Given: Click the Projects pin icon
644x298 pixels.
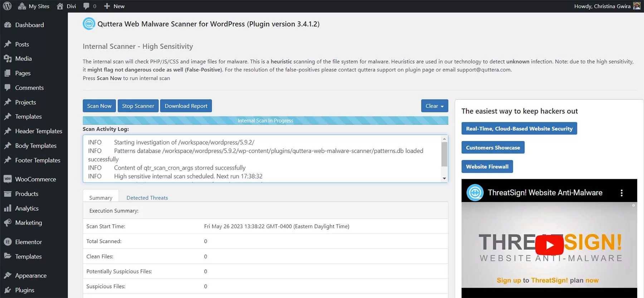Looking at the screenshot, I should [8, 102].
